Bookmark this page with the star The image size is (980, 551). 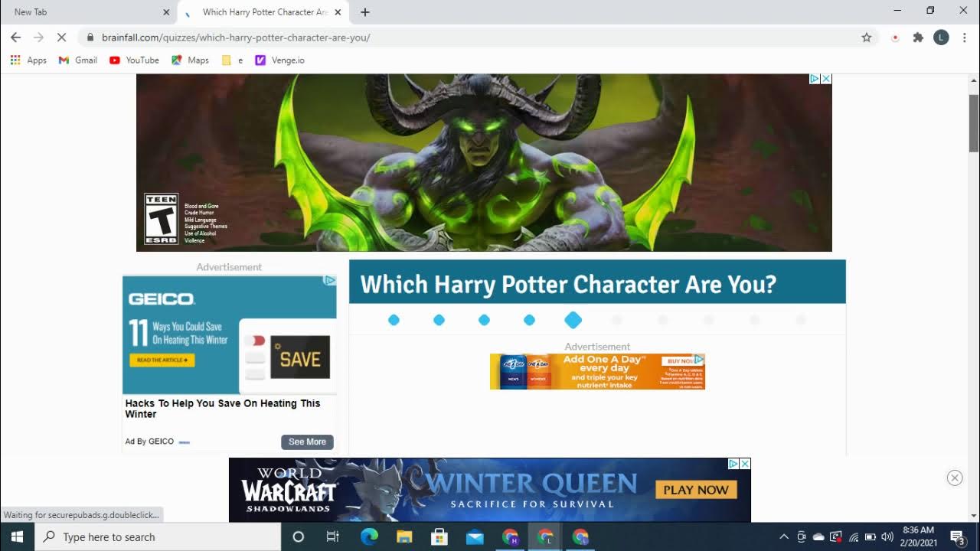pyautogui.click(x=867, y=37)
